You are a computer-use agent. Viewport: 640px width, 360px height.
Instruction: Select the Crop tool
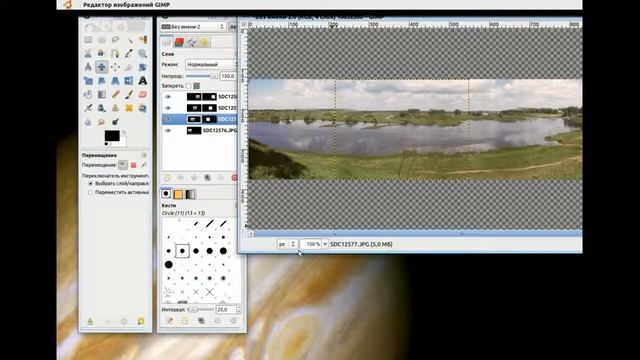pyautogui.click(x=129, y=67)
